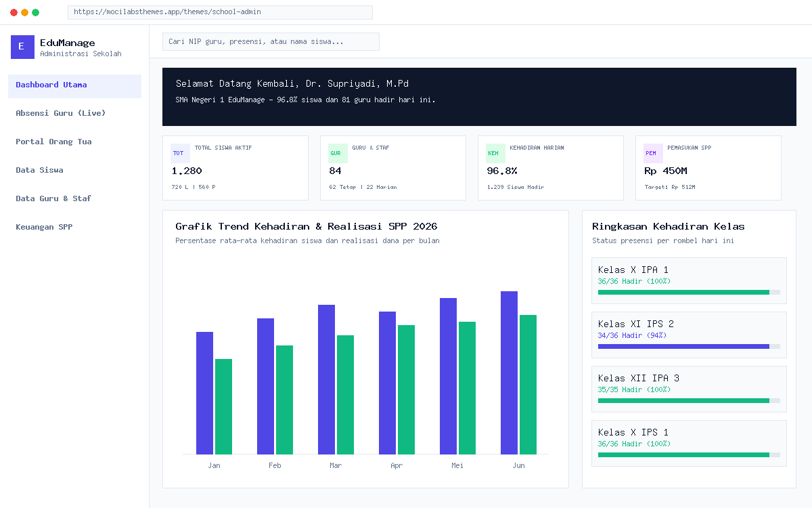Click the "Administrasi Sekolah" subtitle text
Screen dimensions: 812x508
pyautogui.click(x=81, y=54)
